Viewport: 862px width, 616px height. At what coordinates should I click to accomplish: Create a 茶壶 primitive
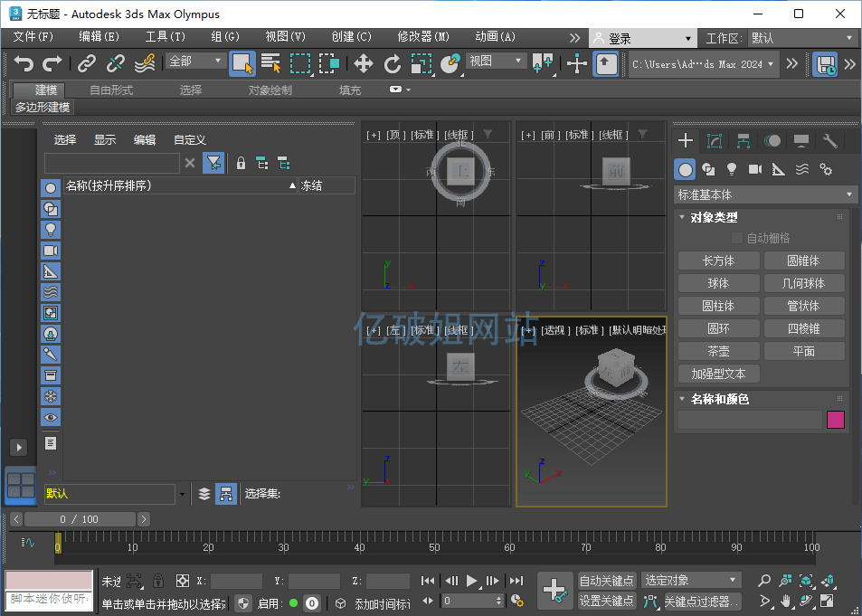(718, 350)
